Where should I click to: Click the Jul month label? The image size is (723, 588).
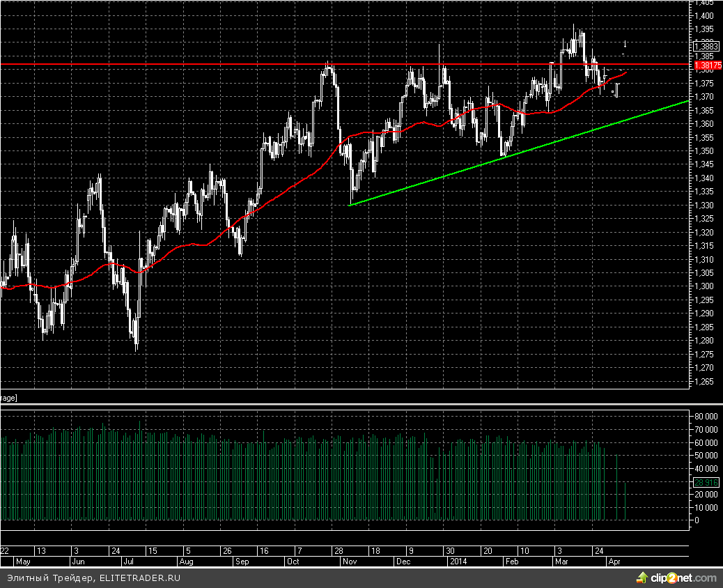coord(128,560)
